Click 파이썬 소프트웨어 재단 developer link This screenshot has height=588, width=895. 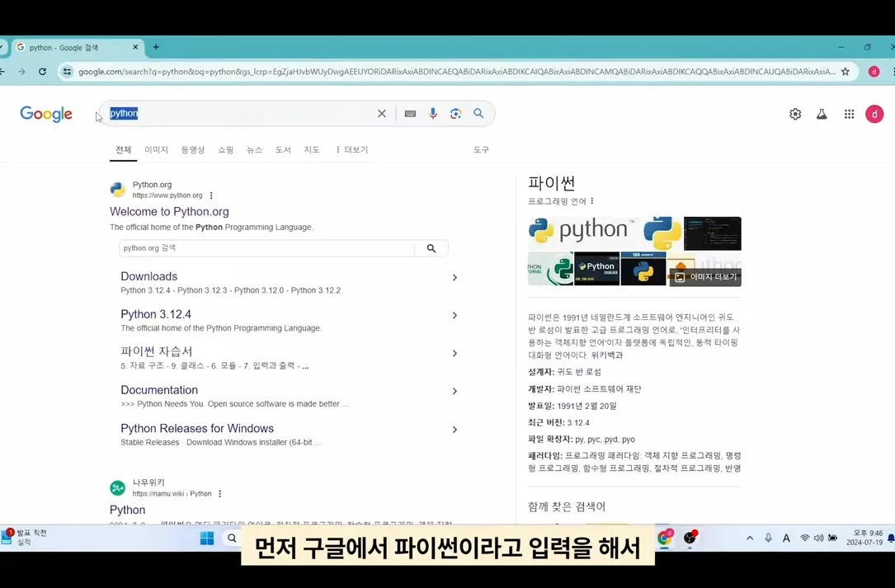[599, 389]
